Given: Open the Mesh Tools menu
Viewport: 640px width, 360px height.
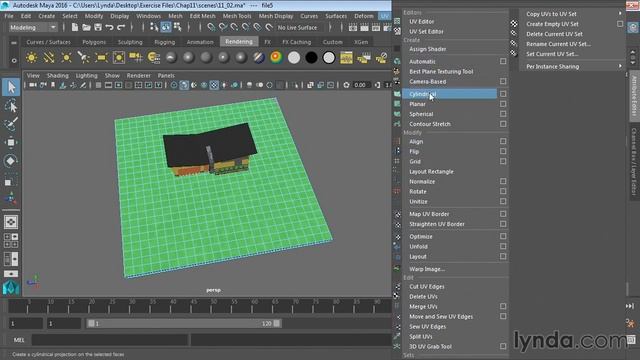Looking at the screenshot, I should 237,16.
